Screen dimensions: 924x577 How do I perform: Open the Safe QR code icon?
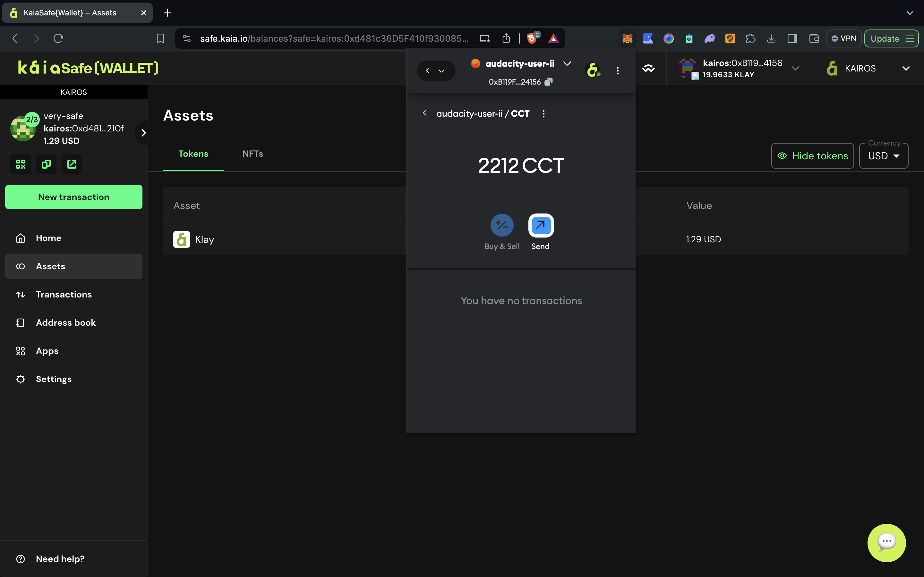pyautogui.click(x=21, y=164)
